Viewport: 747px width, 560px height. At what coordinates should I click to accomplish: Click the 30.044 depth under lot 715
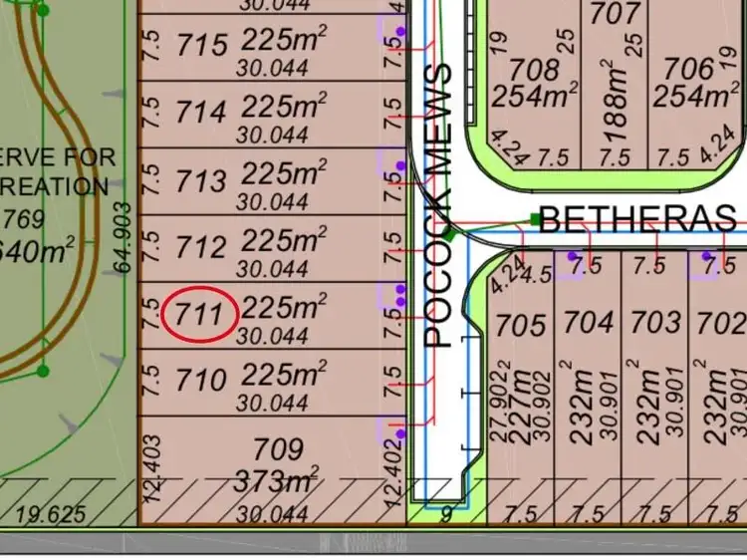pos(272,68)
